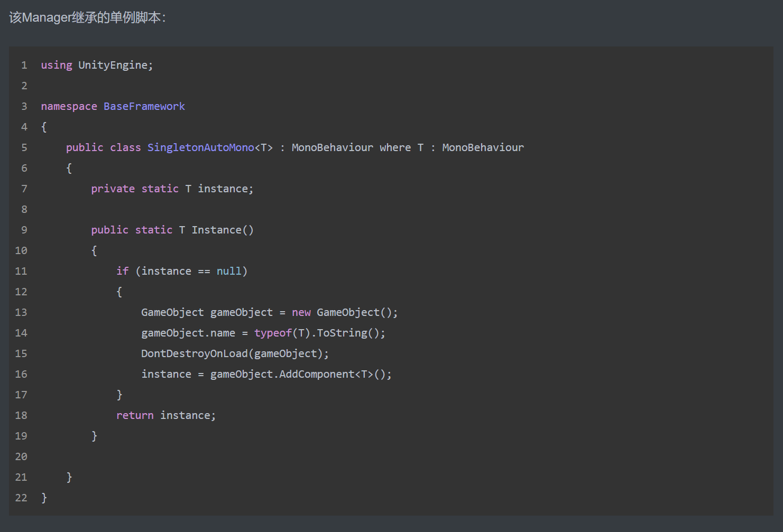This screenshot has height=532, width=783.
Task: Click the 'new' keyword on line 13
Action: point(301,312)
